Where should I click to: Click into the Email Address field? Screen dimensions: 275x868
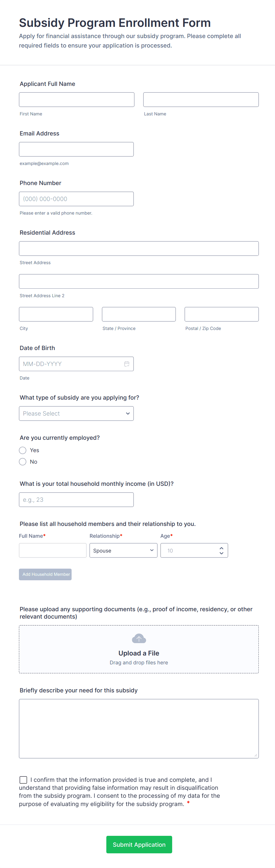76,149
